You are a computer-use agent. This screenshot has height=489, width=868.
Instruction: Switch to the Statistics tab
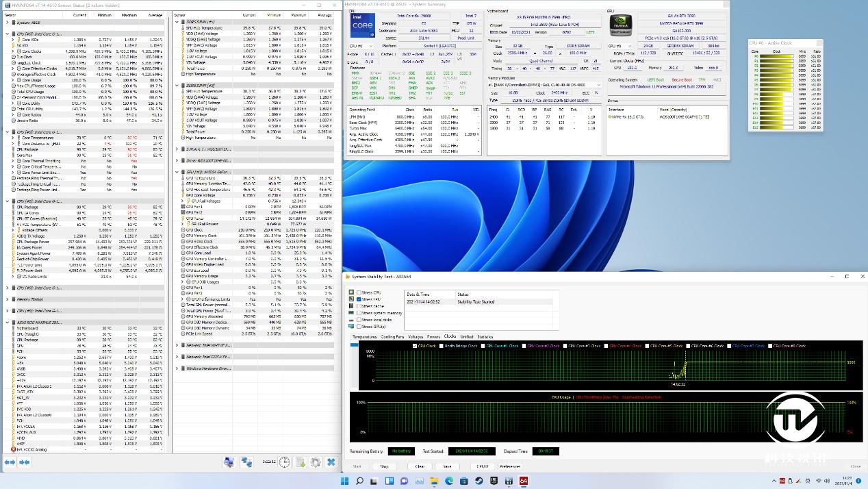485,337
